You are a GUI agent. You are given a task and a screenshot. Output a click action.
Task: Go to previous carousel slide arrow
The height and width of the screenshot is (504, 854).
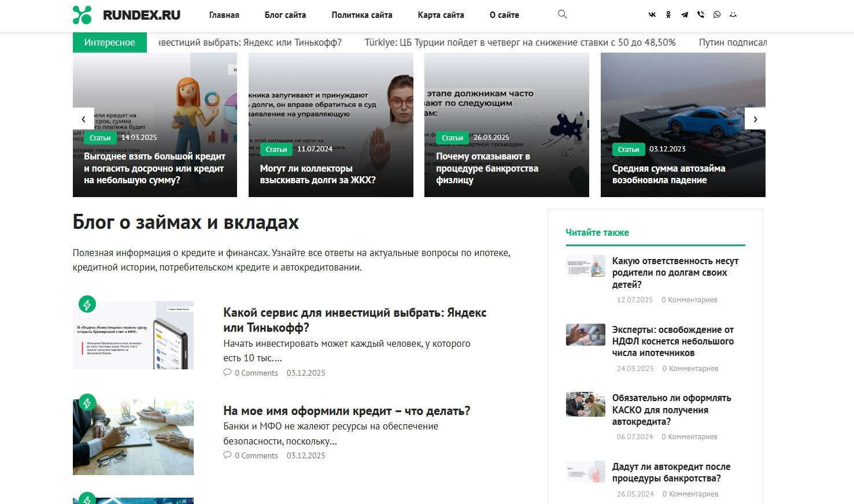pyautogui.click(x=83, y=119)
